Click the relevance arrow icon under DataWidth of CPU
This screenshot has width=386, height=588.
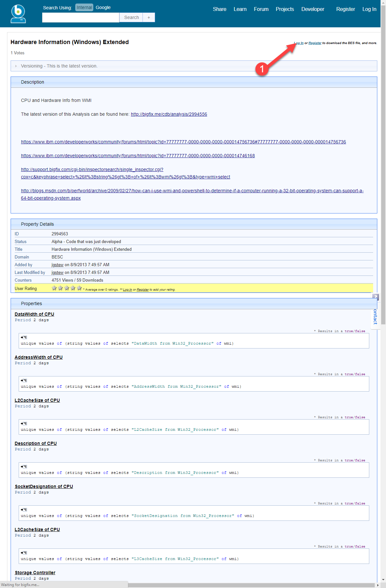[24, 337]
